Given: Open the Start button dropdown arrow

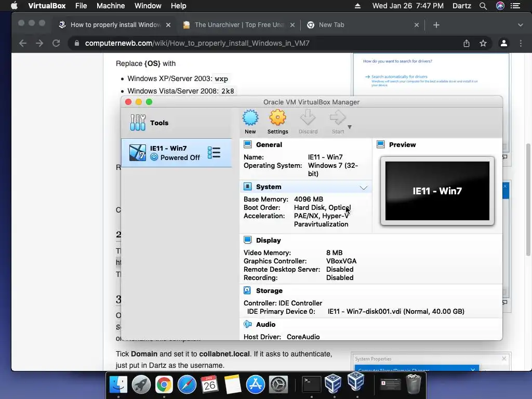Looking at the screenshot, I should pos(350,127).
